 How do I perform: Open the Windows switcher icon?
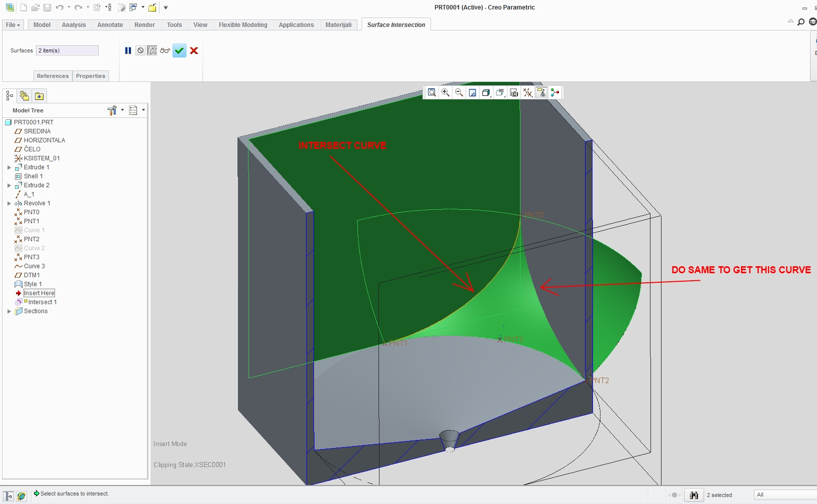[133, 7]
